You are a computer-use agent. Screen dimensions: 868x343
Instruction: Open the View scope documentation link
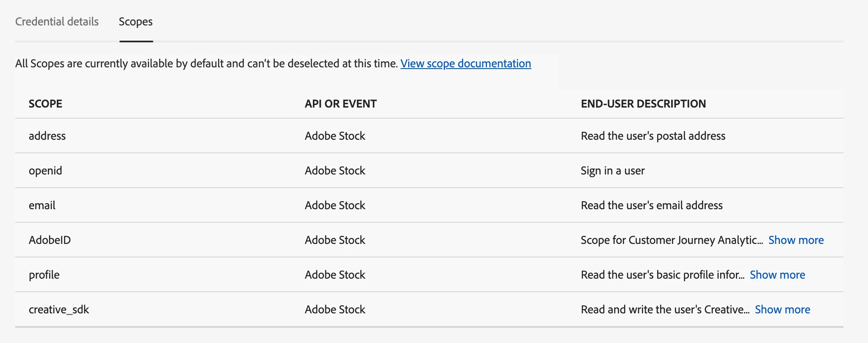tap(465, 64)
